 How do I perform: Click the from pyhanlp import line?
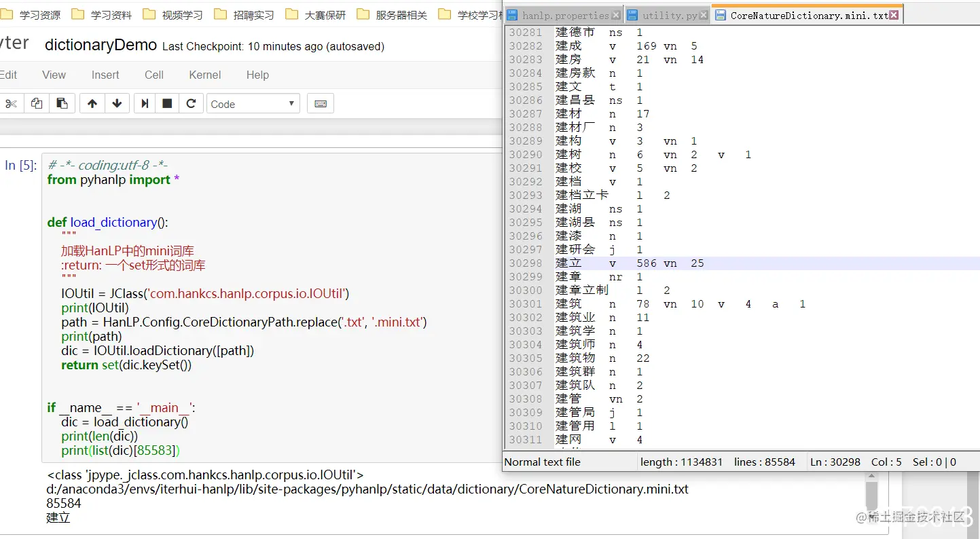(113, 179)
